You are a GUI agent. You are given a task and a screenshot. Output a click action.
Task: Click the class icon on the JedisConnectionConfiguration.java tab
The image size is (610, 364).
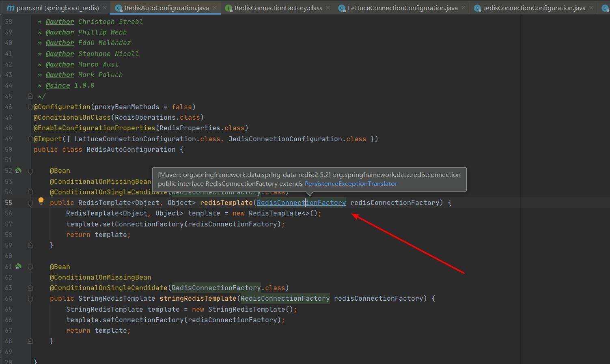[477, 8]
